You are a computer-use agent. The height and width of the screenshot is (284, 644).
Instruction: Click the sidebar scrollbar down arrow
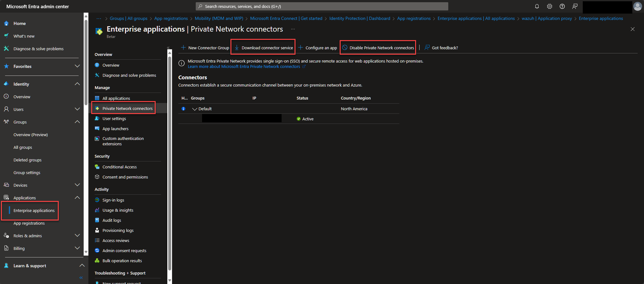pyautogui.click(x=86, y=252)
